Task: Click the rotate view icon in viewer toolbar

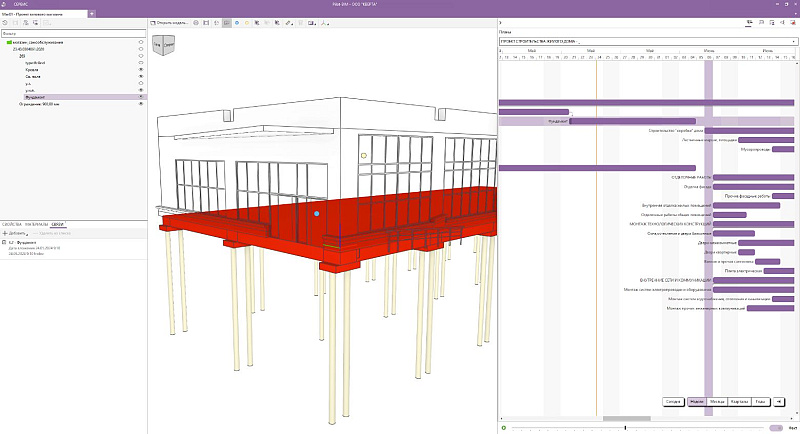Action: point(216,23)
